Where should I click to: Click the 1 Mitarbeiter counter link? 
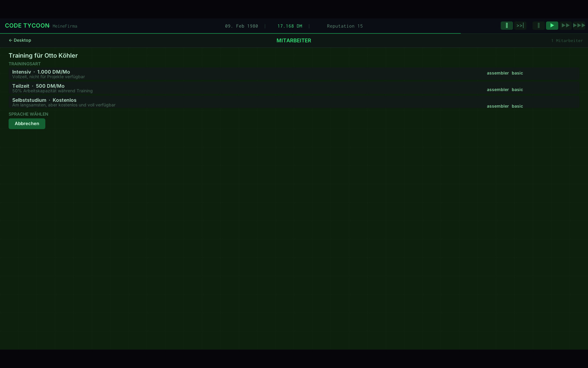(x=567, y=40)
